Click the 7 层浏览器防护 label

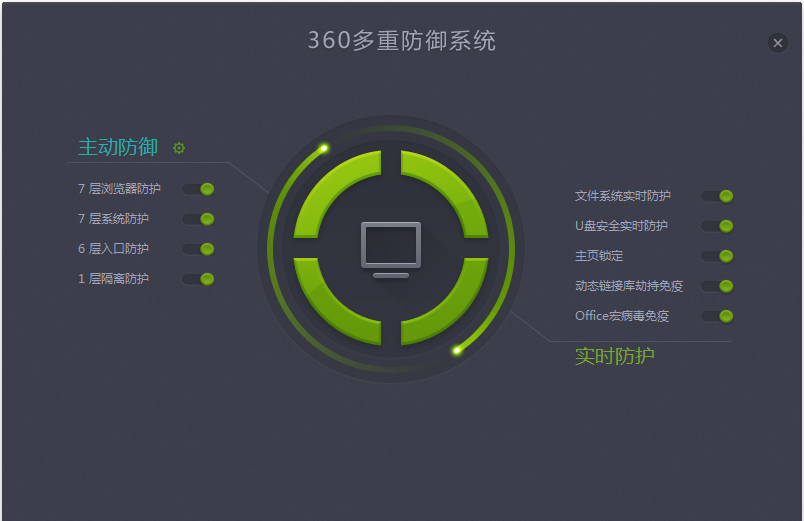pos(119,189)
